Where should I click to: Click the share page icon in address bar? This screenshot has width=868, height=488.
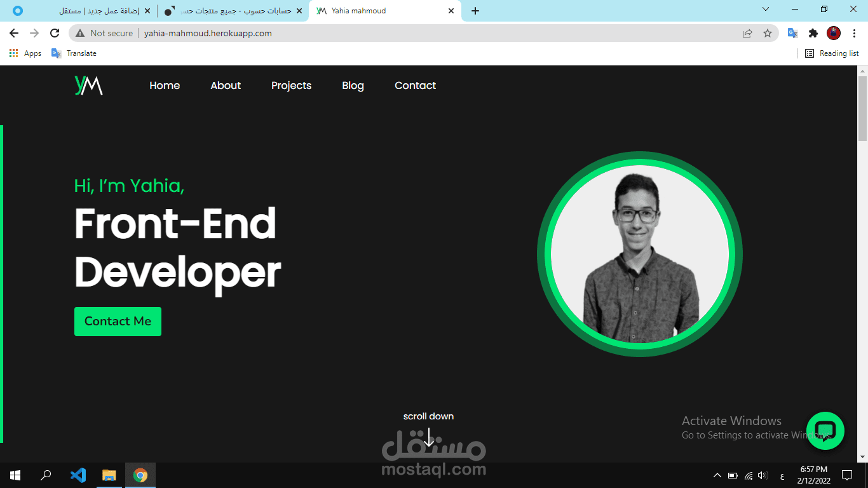(747, 33)
